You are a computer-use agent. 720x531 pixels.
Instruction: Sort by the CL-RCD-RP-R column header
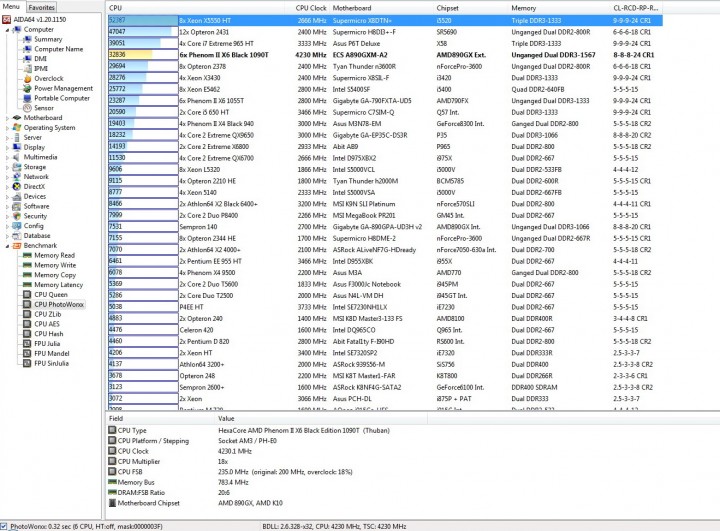636,8
